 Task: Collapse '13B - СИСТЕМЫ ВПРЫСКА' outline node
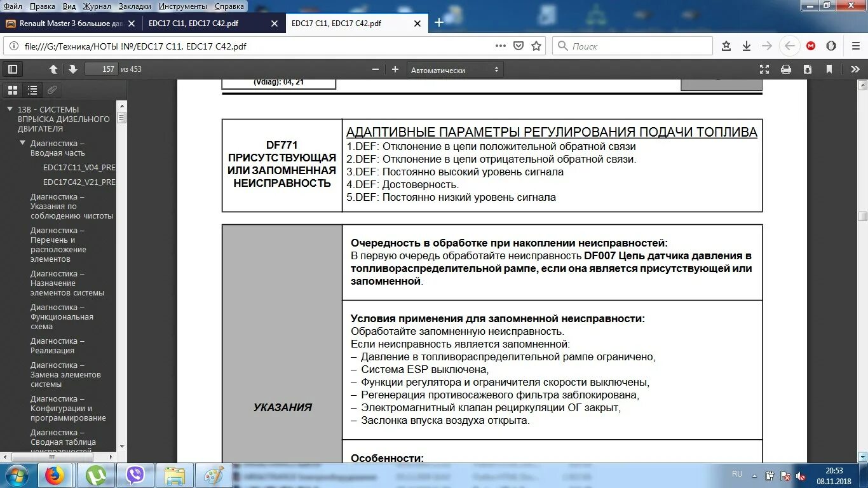(10, 109)
